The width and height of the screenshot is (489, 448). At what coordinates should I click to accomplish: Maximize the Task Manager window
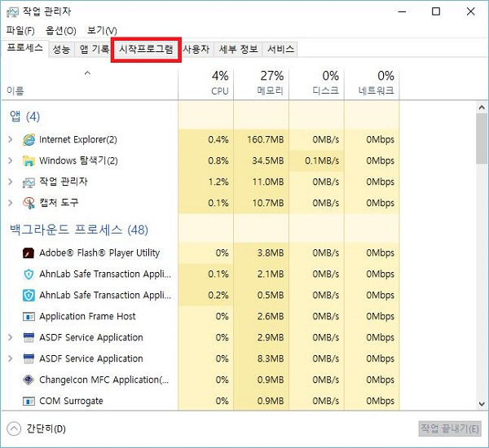click(436, 12)
